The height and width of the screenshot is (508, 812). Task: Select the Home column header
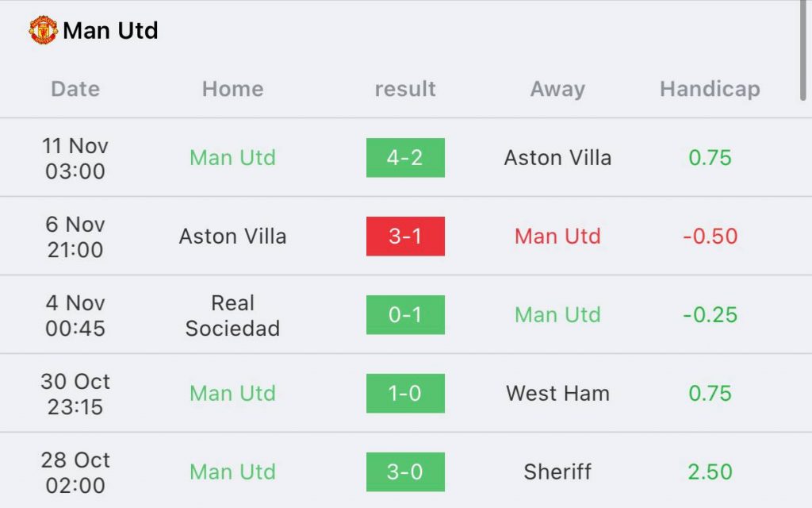pyautogui.click(x=232, y=89)
